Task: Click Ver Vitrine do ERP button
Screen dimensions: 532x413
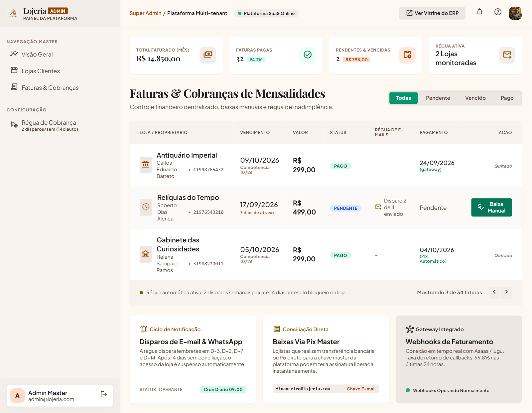Action: click(432, 13)
